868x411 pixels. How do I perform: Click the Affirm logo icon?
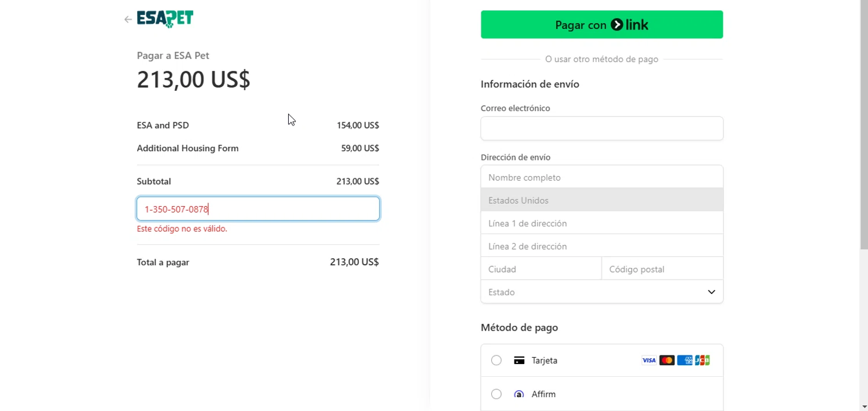coord(519,394)
